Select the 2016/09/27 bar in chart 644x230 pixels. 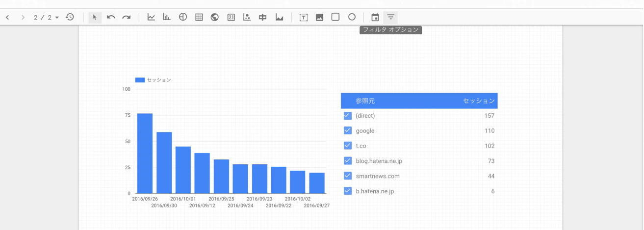317,183
